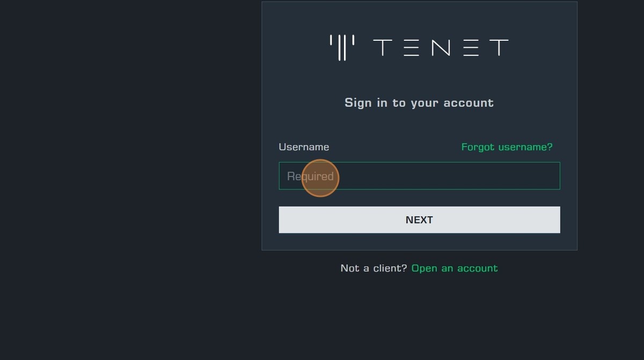
Task: Start registration via Open an account
Action: click(x=455, y=268)
